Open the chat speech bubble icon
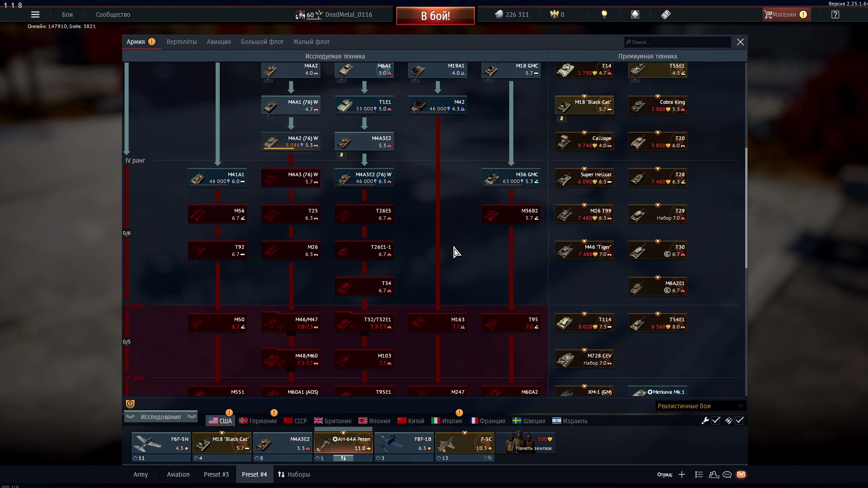 (x=727, y=474)
